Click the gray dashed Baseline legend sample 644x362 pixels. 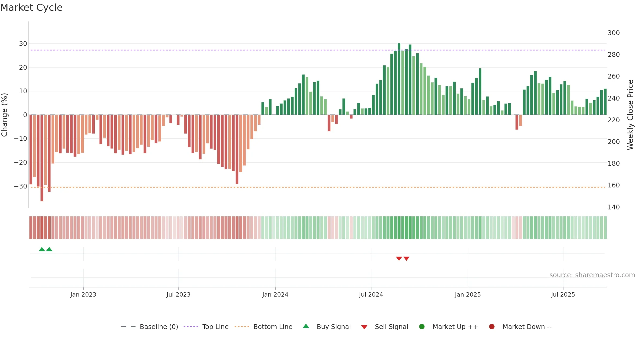[128, 327]
